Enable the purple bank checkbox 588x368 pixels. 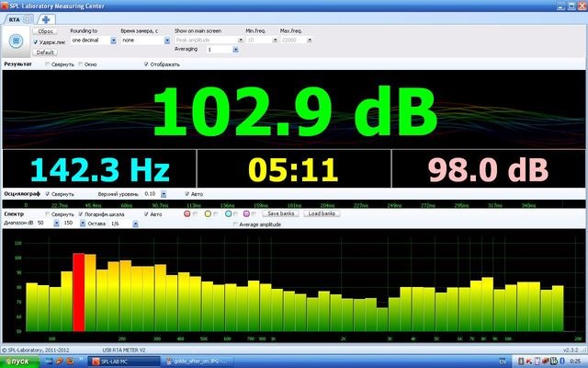[254, 214]
